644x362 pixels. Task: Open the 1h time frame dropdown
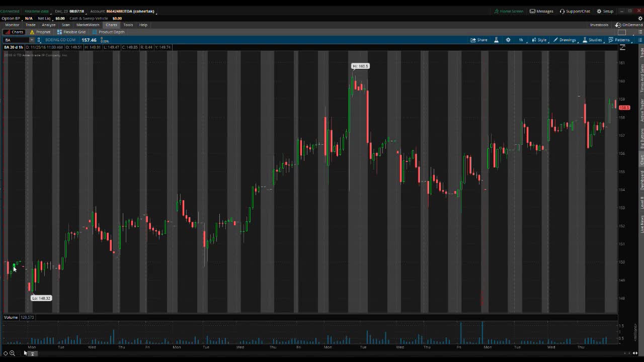click(x=521, y=40)
